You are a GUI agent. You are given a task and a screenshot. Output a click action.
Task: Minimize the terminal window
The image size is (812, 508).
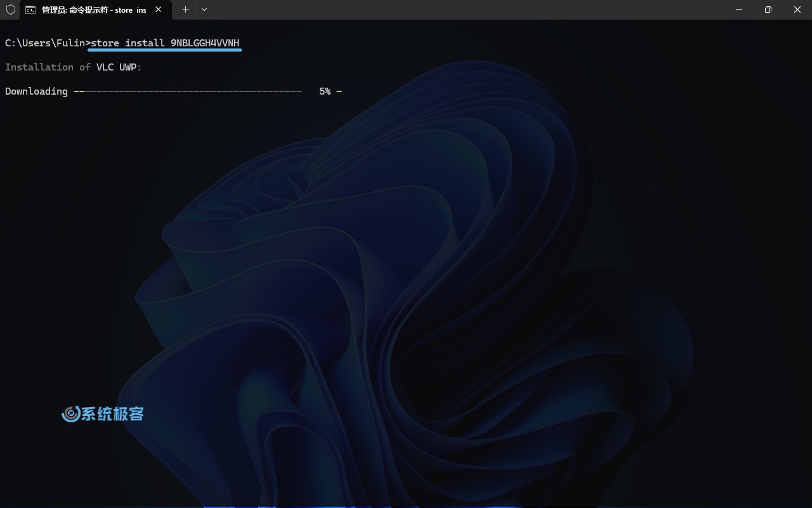coord(738,10)
